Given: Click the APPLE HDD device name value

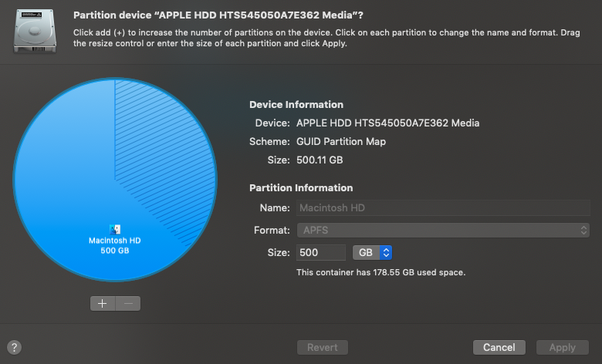Looking at the screenshot, I should click(x=387, y=123).
